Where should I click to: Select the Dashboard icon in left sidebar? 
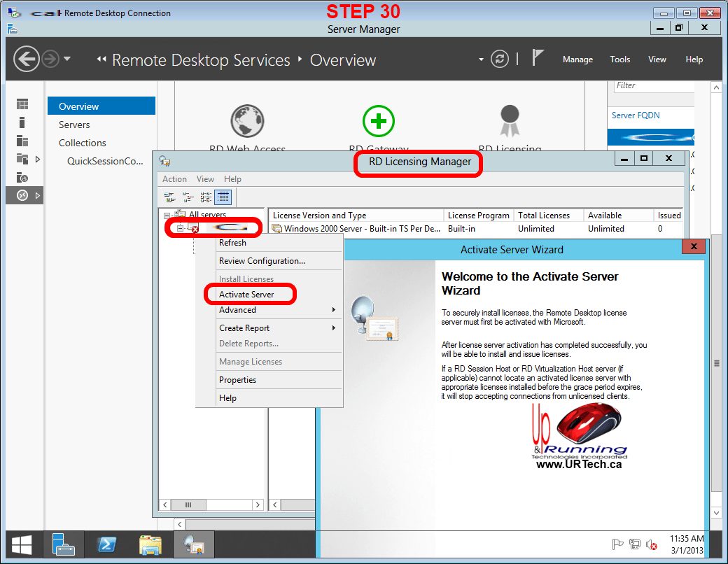click(x=23, y=104)
